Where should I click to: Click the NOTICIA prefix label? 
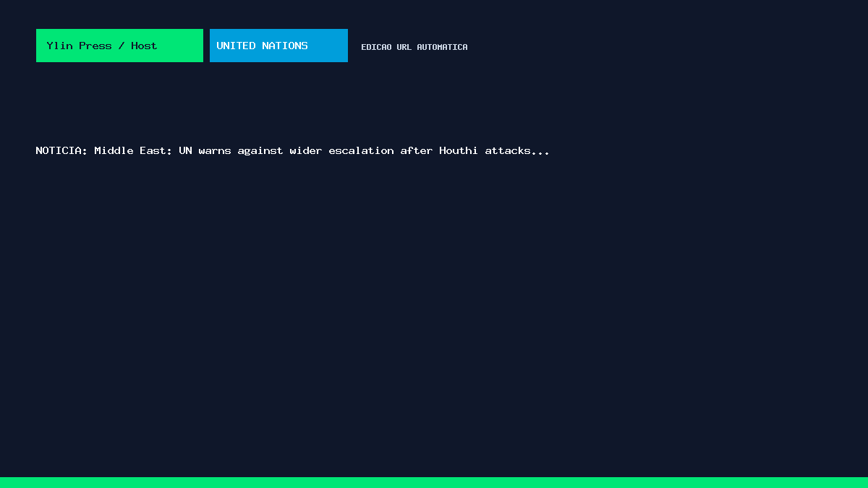61,150
